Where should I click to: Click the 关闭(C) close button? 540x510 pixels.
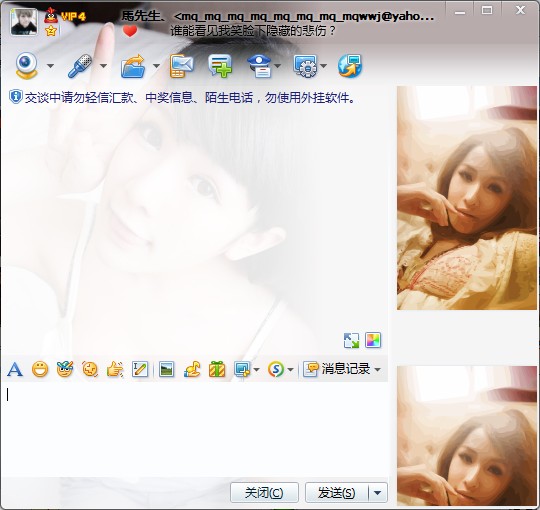[x=264, y=493]
